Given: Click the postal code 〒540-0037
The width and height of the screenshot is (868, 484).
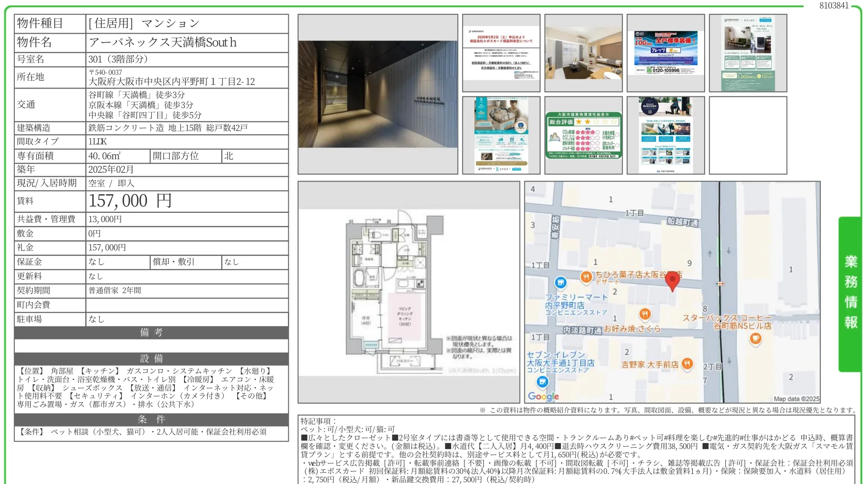Looking at the screenshot, I should coord(105,72).
